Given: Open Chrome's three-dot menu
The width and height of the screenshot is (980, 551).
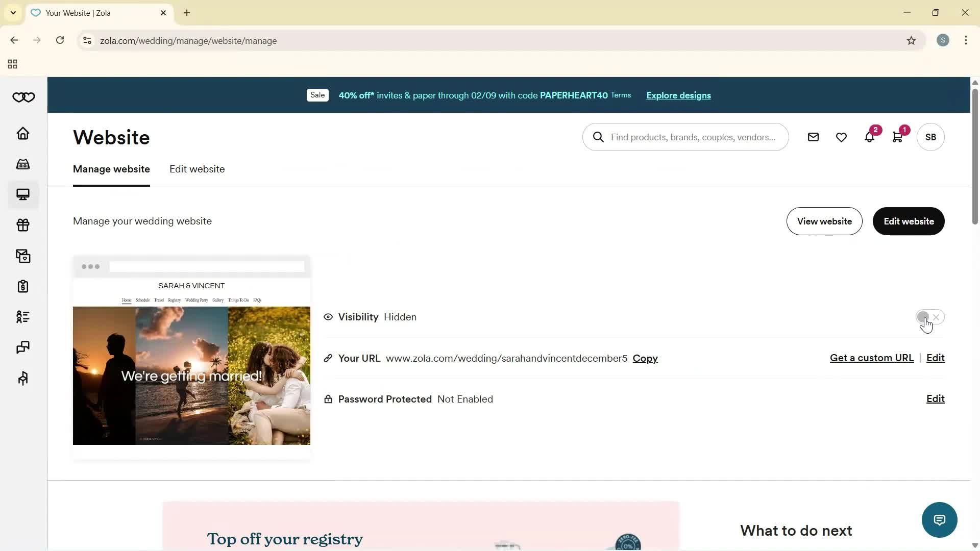Looking at the screenshot, I should click(x=966, y=40).
